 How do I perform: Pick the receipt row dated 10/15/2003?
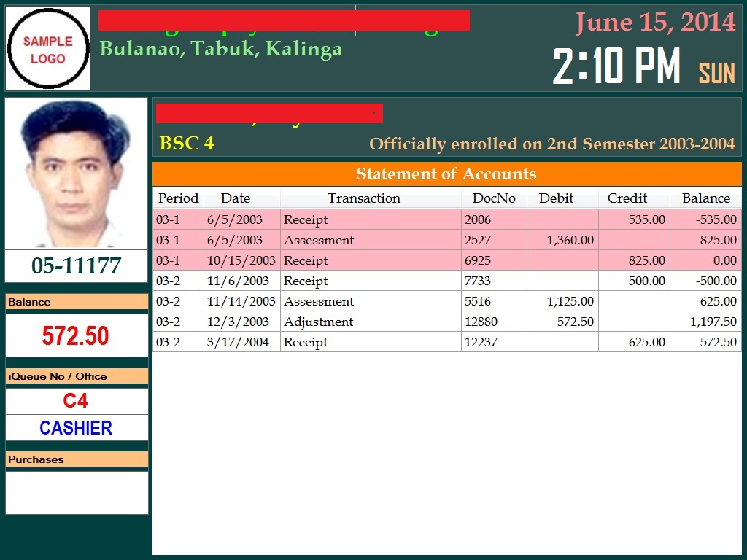365,260
